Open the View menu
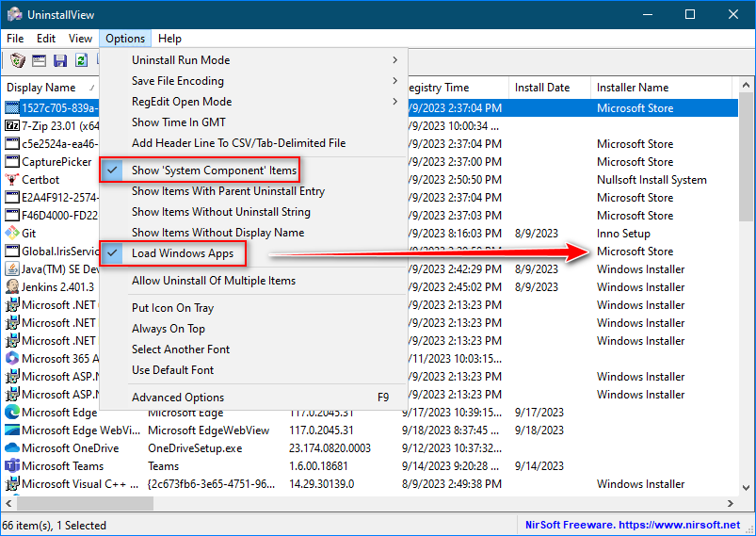 pos(80,39)
